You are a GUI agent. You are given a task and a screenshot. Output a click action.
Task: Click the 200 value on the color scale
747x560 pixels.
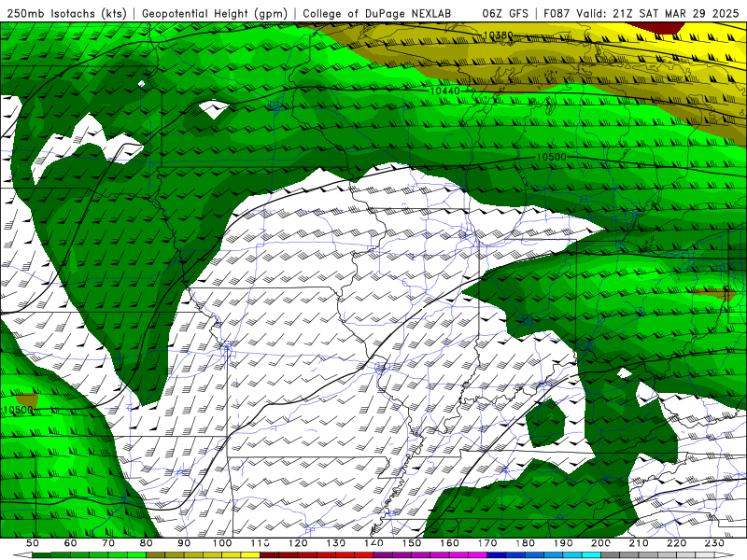[601, 543]
